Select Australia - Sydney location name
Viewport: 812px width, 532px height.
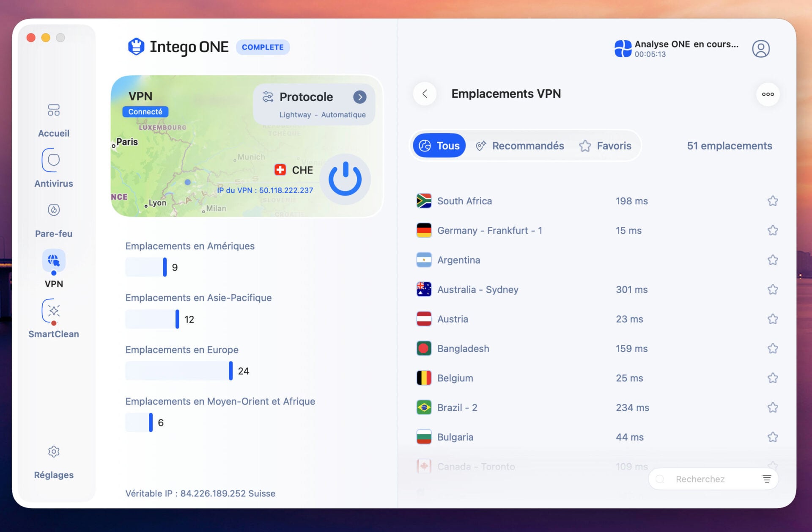(x=478, y=289)
